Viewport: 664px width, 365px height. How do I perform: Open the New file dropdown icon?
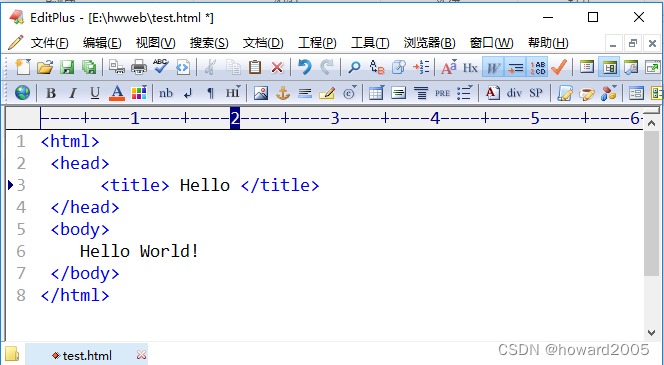click(23, 67)
